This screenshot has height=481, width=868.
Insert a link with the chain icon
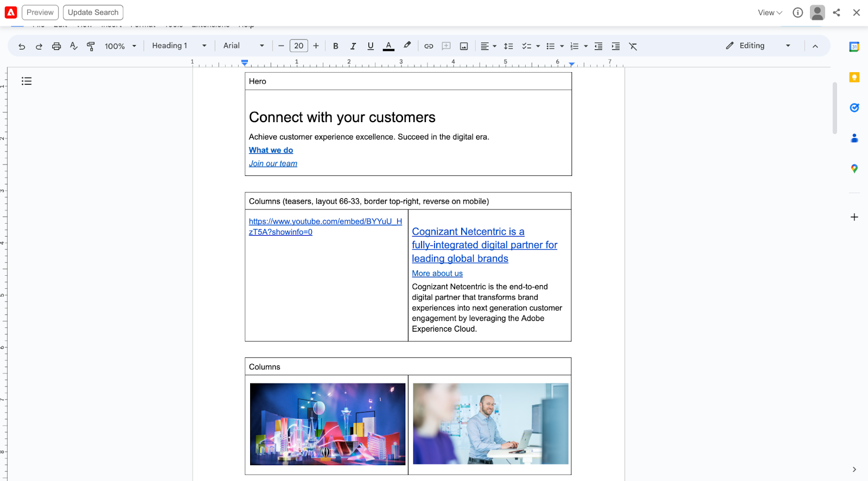(x=429, y=46)
